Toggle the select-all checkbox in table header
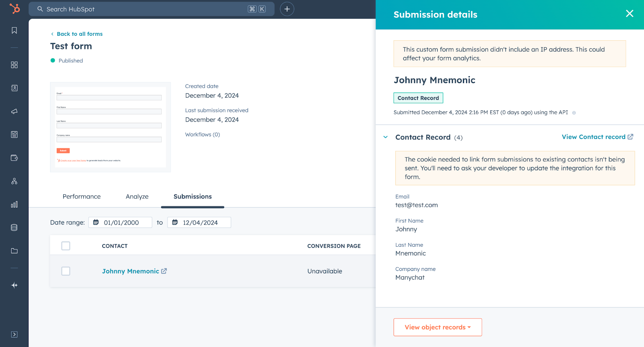 [66, 246]
